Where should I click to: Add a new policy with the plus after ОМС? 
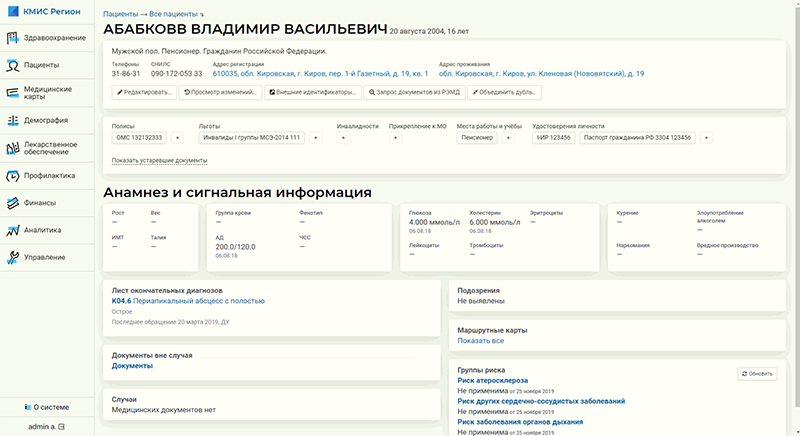177,138
